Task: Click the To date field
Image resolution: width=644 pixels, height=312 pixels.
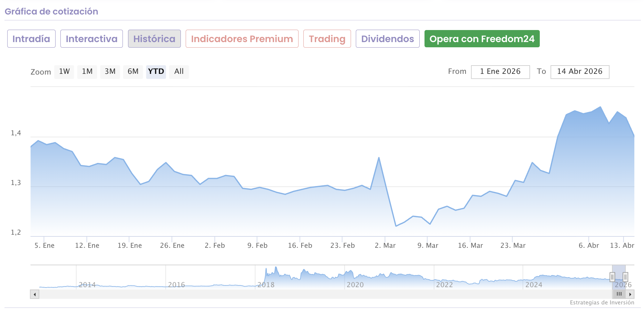Action: coord(579,72)
